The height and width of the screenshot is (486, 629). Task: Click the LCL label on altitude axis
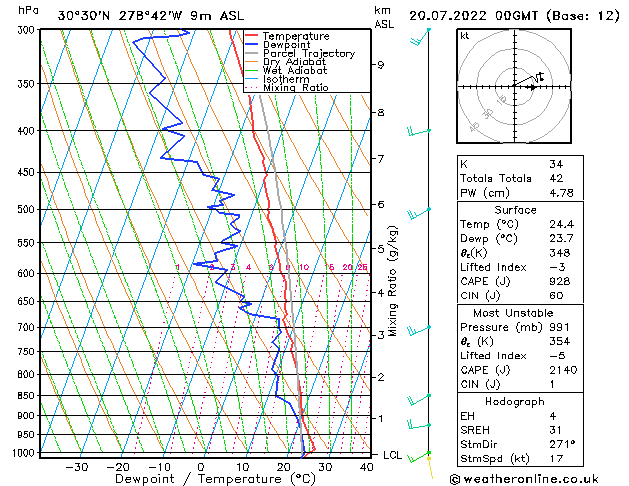pyautogui.click(x=393, y=455)
